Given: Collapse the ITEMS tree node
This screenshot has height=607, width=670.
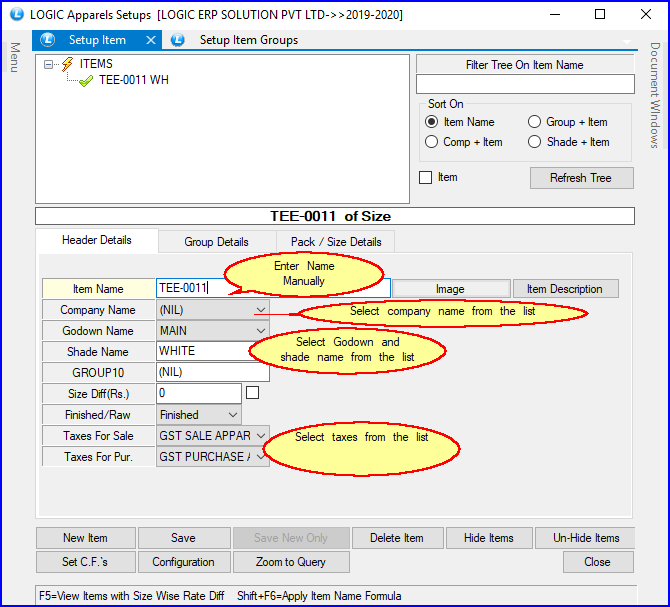Looking at the screenshot, I should click(x=48, y=65).
